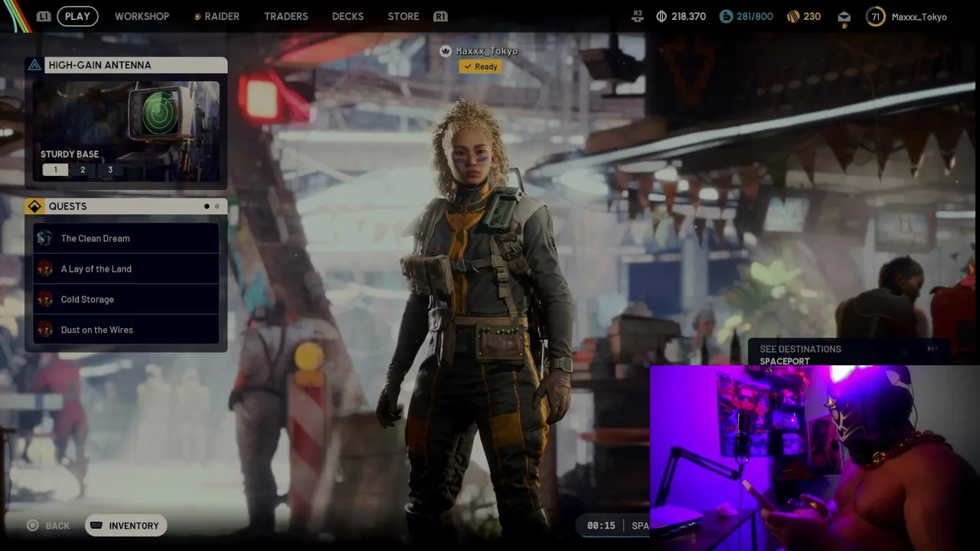Click the circle icon beside BACK
Image resolution: width=980 pixels, height=551 pixels.
pos(32,526)
